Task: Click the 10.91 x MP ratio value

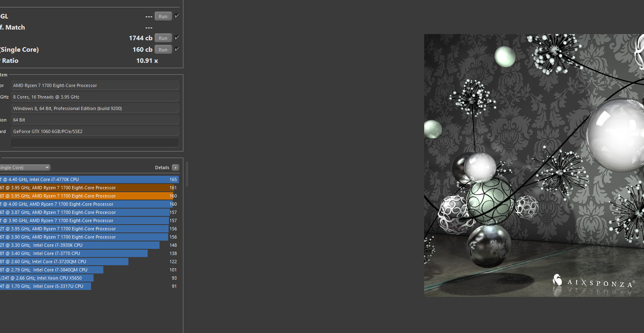Action: pos(147,60)
